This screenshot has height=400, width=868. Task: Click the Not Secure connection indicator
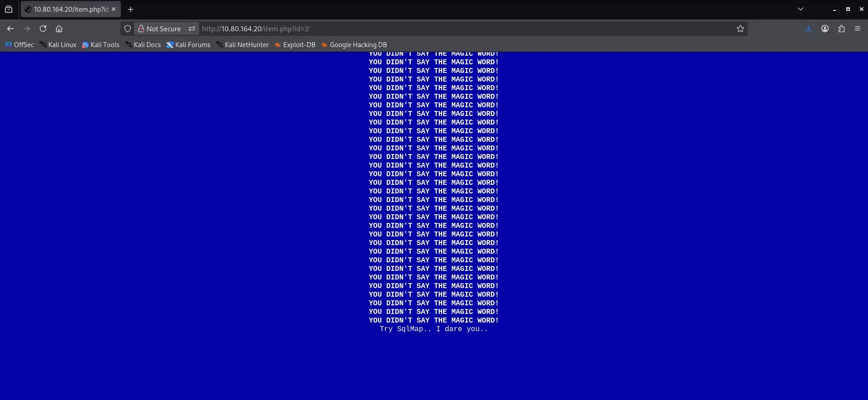pyautogui.click(x=159, y=29)
